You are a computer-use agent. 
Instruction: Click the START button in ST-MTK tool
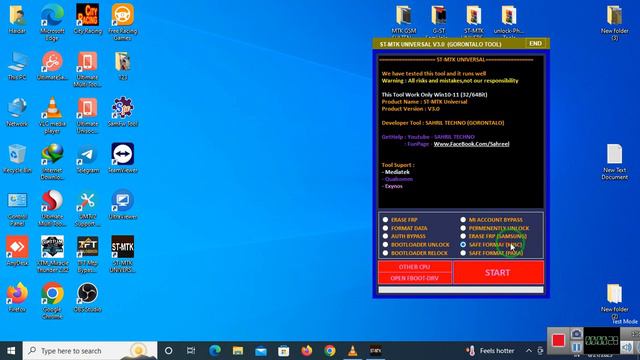pos(498,273)
